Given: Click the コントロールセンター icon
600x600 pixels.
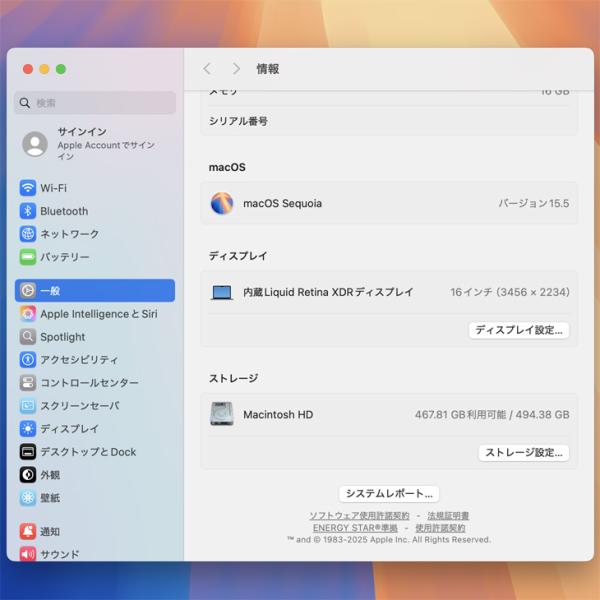Looking at the screenshot, I should point(28,383).
